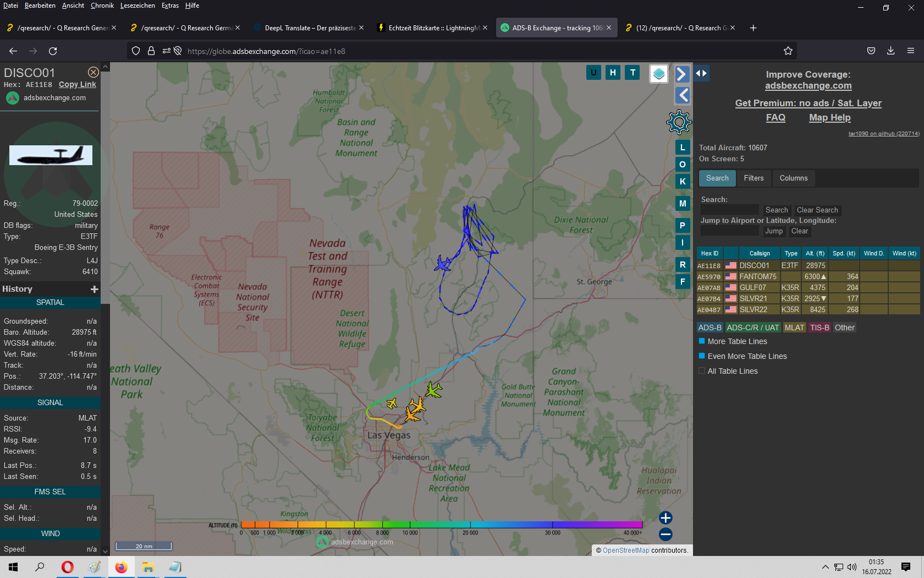924x578 pixels.
Task: Open the FAQ link
Action: coord(776,117)
